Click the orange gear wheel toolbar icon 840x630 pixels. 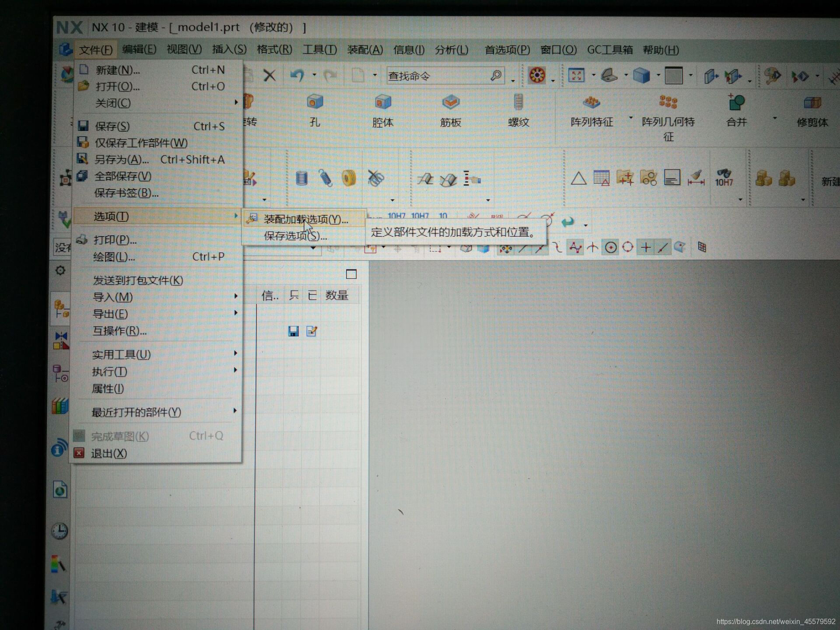point(537,75)
